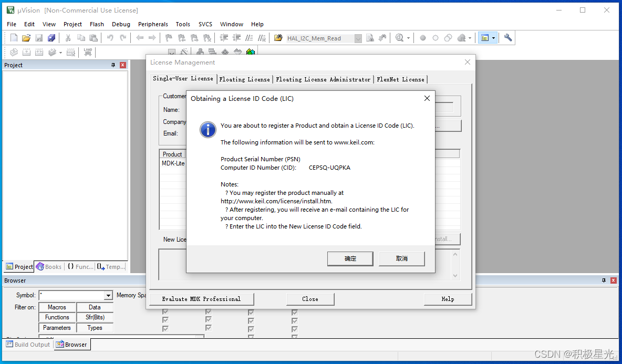622x364 pixels.
Task: Comment selection icon in toolbar
Action: (249, 38)
